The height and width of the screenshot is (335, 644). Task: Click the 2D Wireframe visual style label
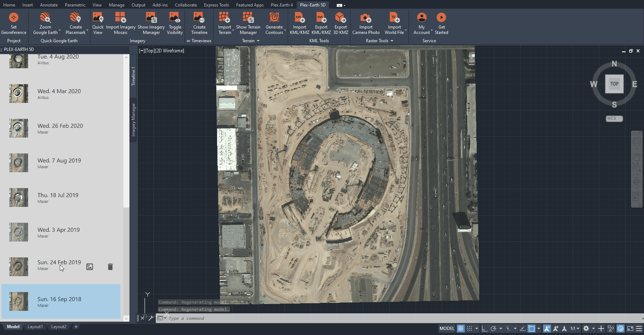click(x=169, y=51)
